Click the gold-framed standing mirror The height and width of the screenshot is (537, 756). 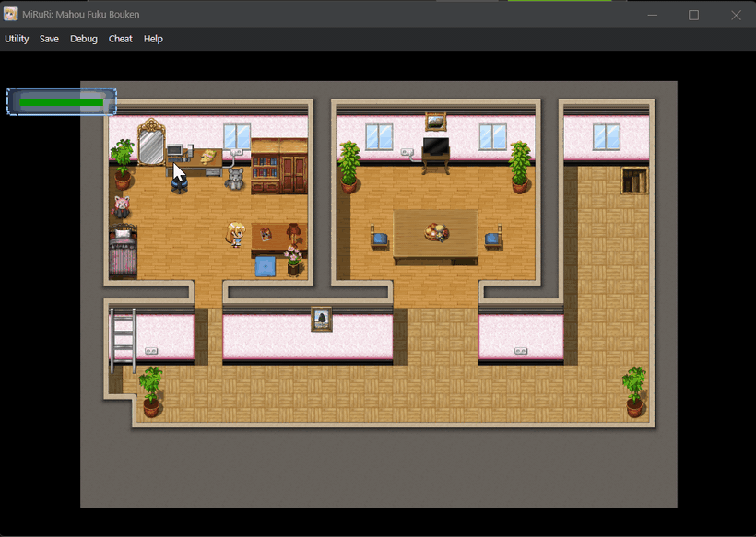point(150,143)
